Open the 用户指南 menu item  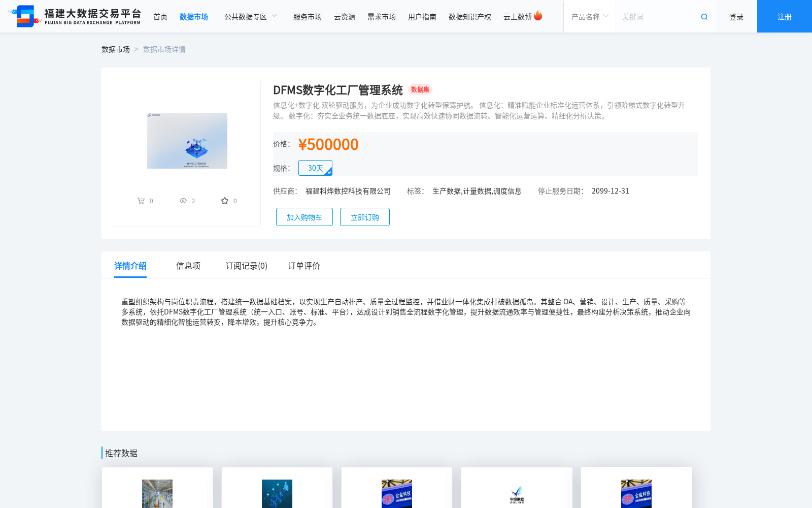click(x=422, y=17)
